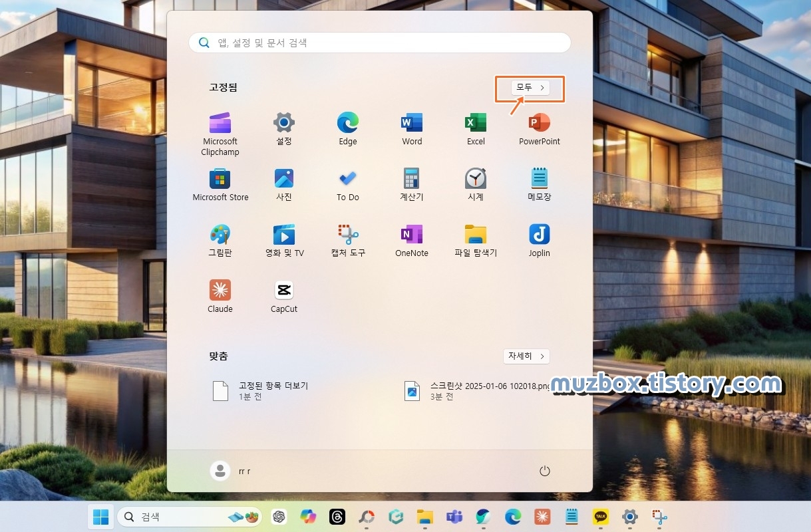
Task: Launch the 계산기 (Calculator) app
Action: pos(411,178)
